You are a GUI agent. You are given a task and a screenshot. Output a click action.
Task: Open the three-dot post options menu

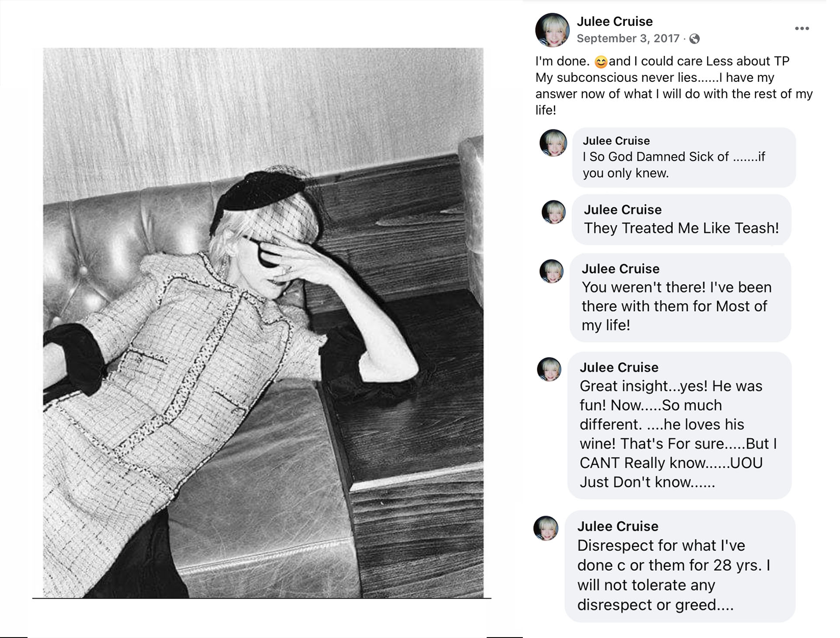click(x=801, y=28)
